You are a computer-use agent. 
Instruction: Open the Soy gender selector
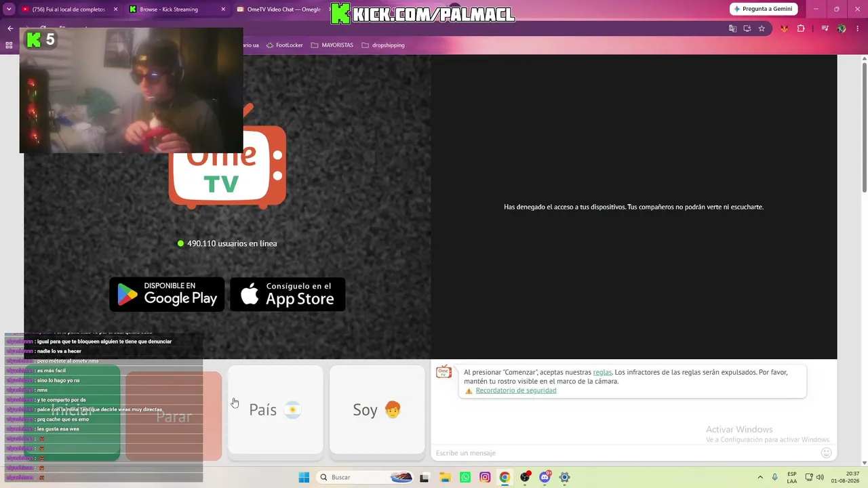377,409
